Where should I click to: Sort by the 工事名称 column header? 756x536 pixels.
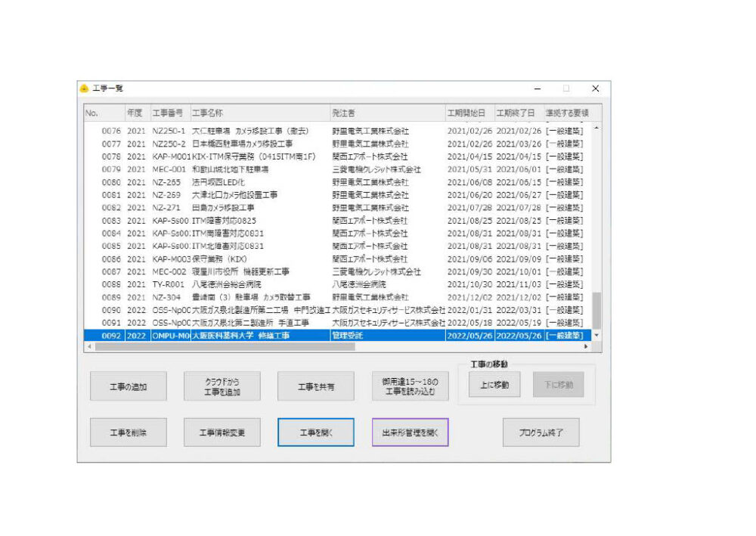click(x=260, y=113)
